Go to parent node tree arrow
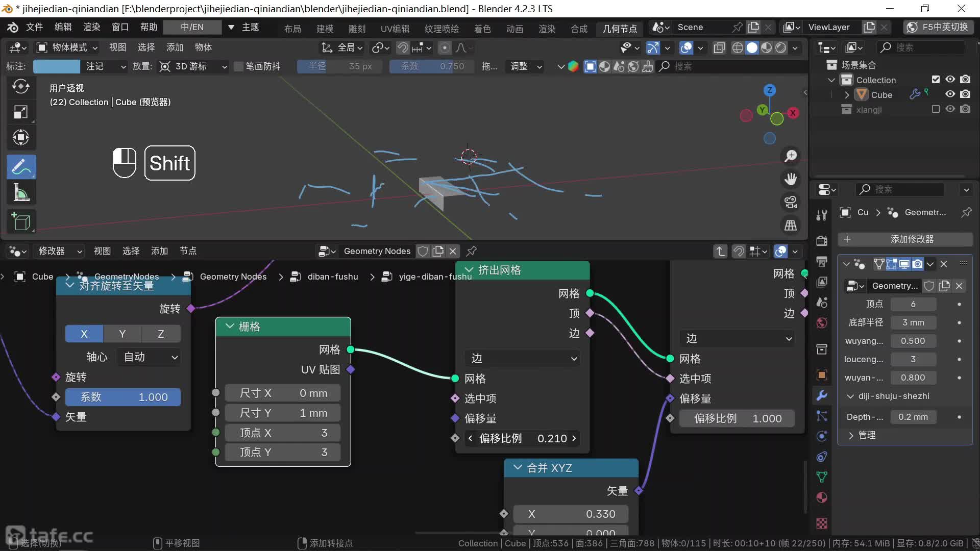This screenshot has width=980, height=551. pos(720,251)
